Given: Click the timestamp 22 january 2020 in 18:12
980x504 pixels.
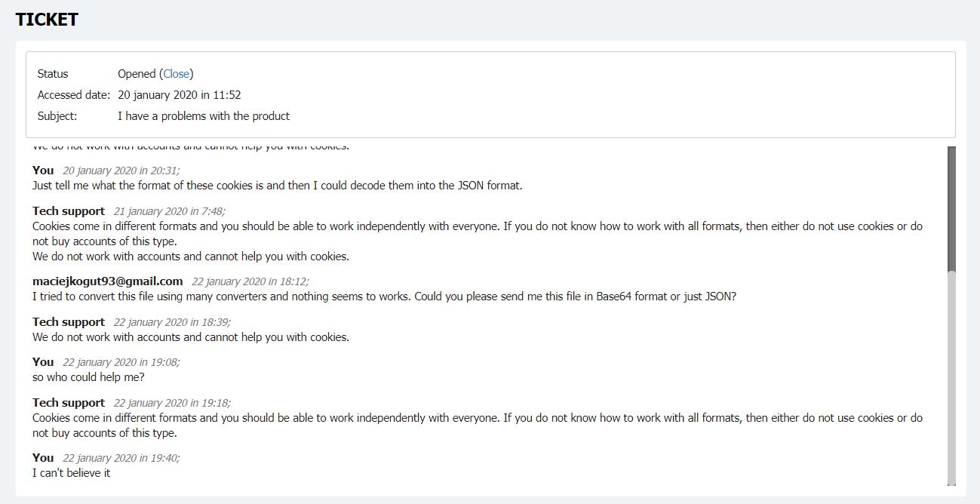Looking at the screenshot, I should (x=250, y=281).
